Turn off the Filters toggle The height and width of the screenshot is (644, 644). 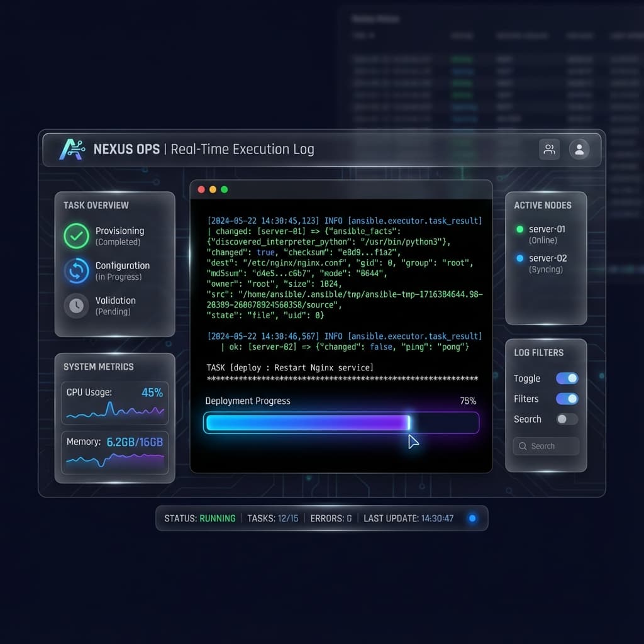pos(567,399)
